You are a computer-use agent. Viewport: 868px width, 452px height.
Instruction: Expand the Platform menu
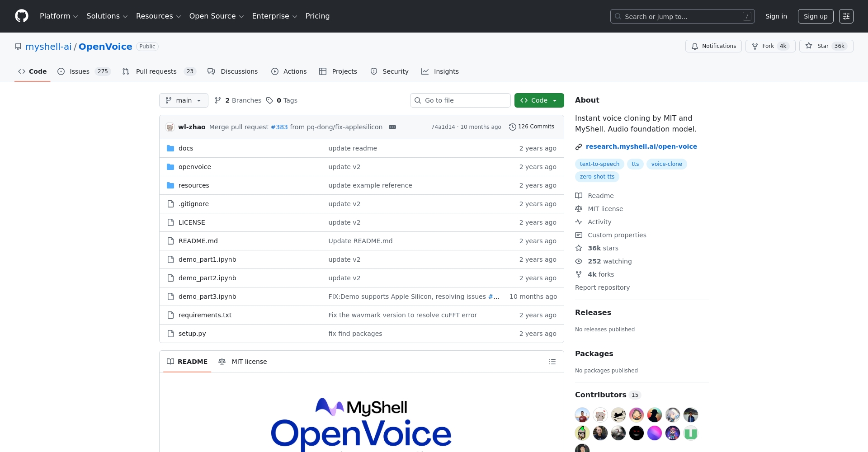click(59, 16)
